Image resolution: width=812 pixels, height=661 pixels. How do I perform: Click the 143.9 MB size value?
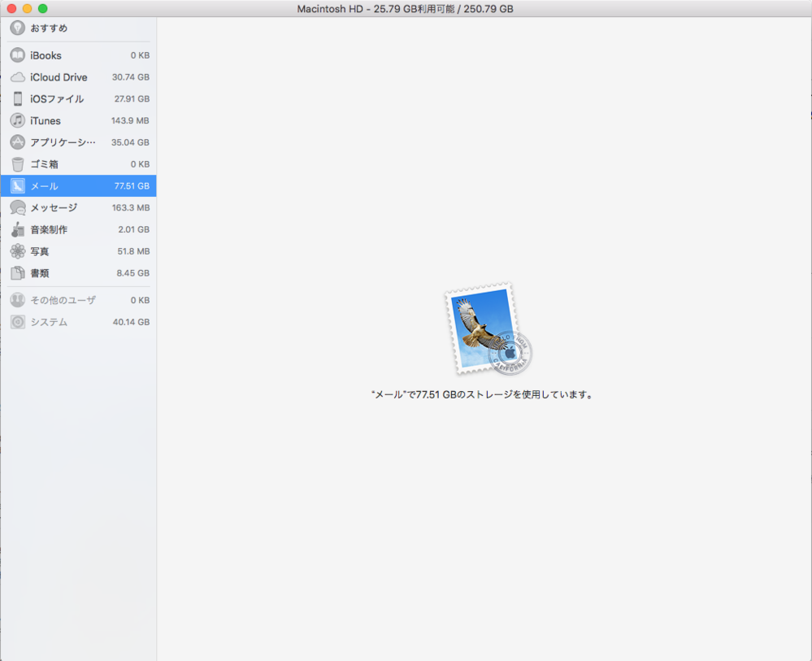130,120
